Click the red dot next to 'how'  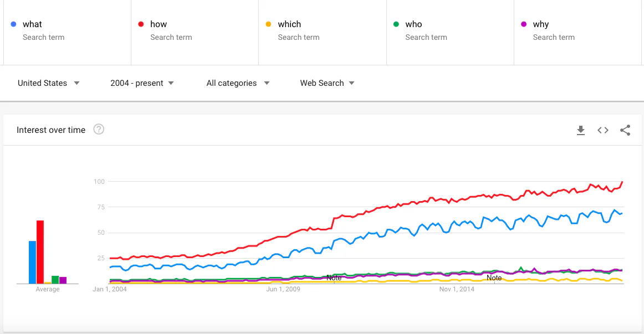pos(141,24)
